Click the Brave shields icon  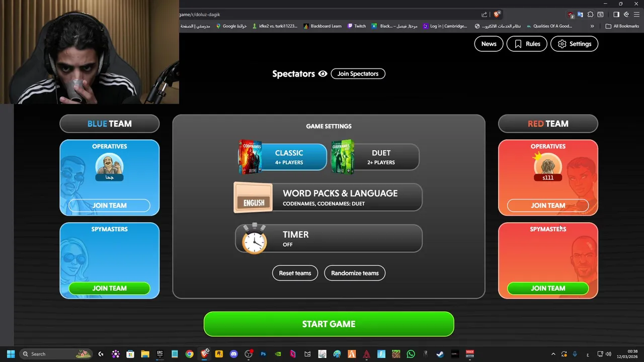pyautogui.click(x=497, y=15)
